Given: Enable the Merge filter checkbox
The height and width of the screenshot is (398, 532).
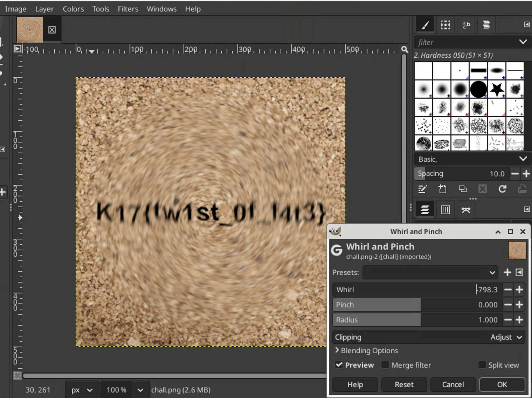Looking at the screenshot, I should click(x=385, y=365).
